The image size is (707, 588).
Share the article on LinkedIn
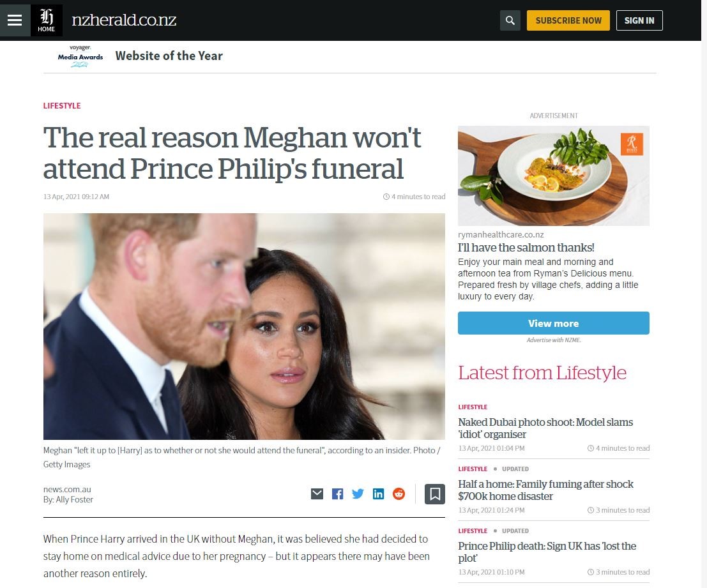[378, 494]
